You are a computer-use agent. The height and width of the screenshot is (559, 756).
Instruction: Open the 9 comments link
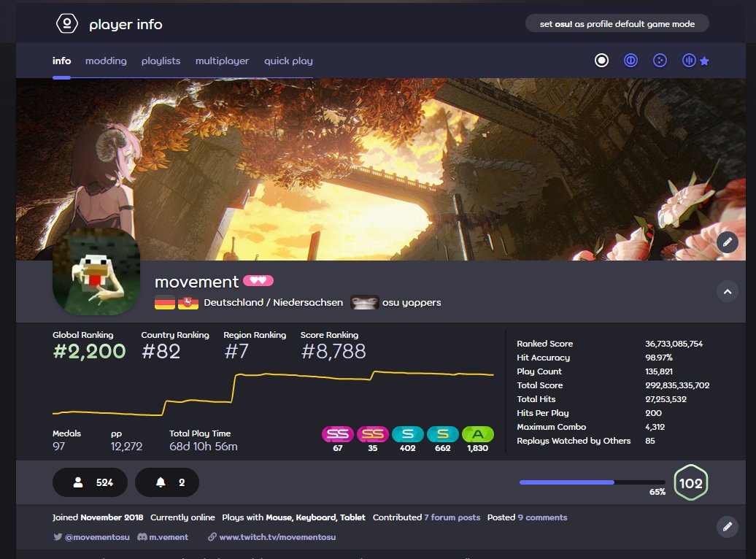pyautogui.click(x=542, y=517)
